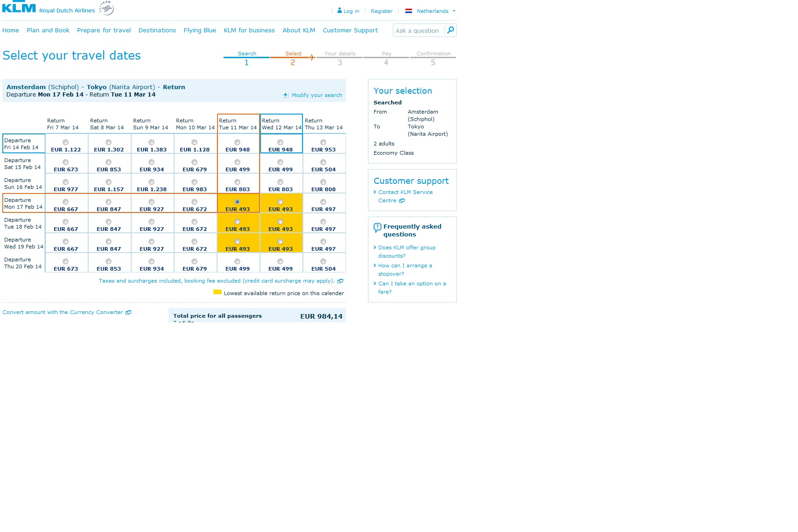Click the plus icon beside Modify your search
The height and width of the screenshot is (532, 798).
click(x=285, y=95)
